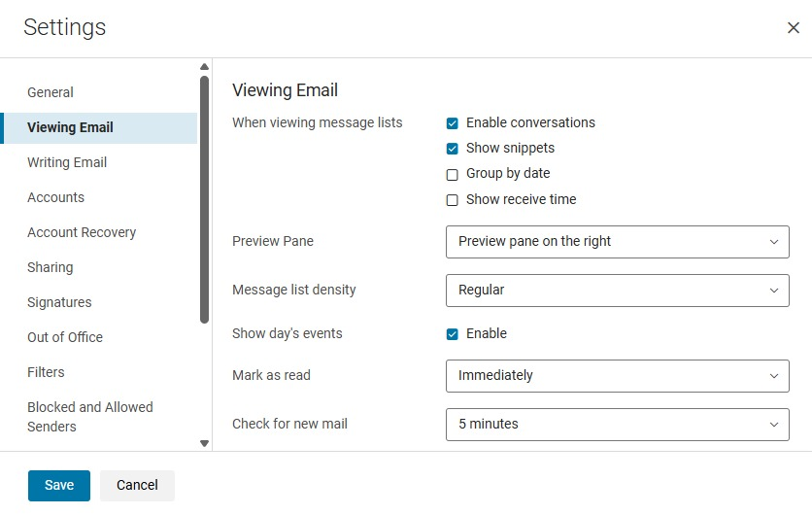
Task: Toggle Enable conversations checkbox
Action: pos(453,123)
